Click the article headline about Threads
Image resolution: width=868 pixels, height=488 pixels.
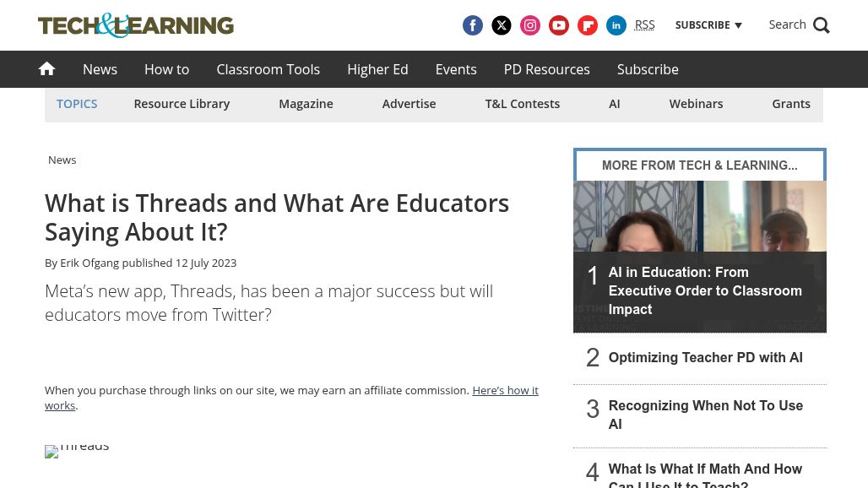[x=277, y=218]
